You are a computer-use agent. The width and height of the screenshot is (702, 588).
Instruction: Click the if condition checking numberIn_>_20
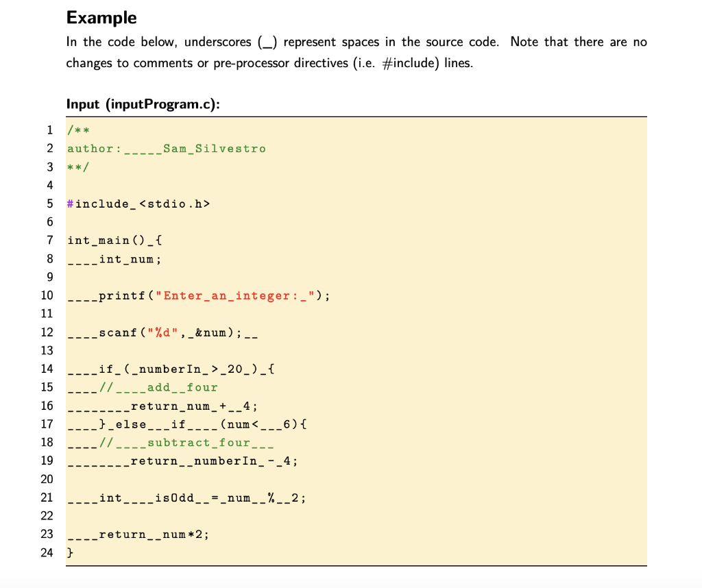[x=171, y=369]
